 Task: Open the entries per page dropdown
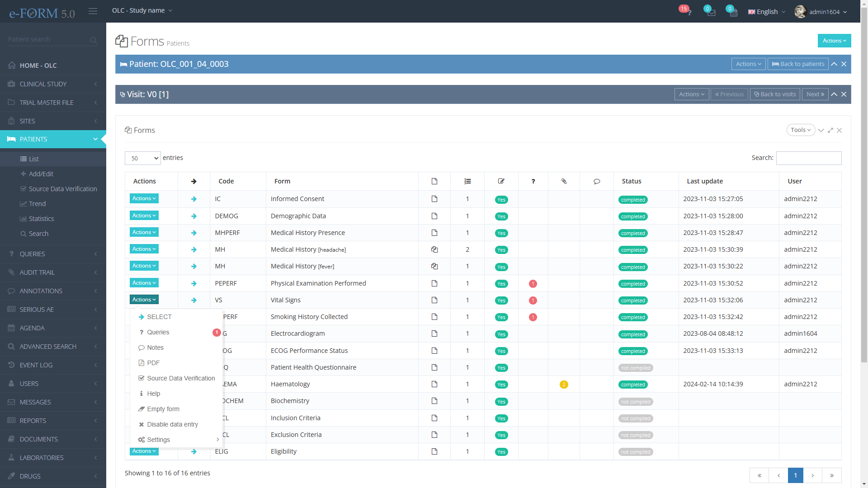pos(142,158)
